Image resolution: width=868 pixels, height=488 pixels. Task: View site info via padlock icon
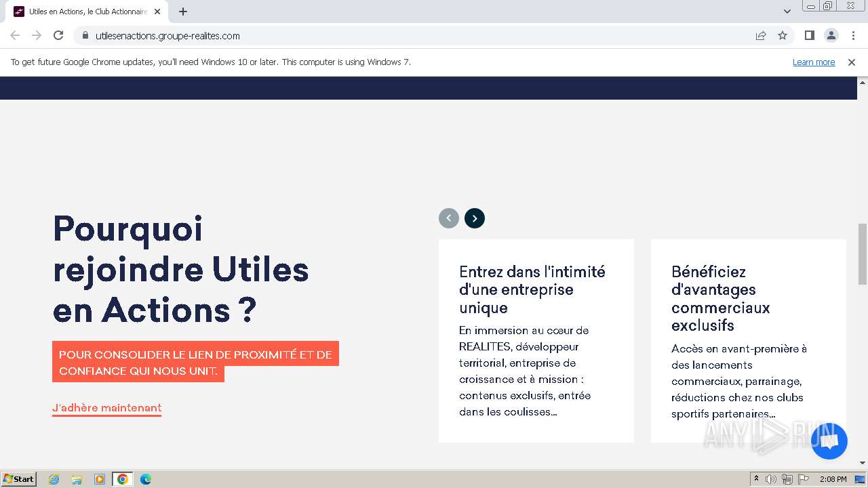click(x=85, y=35)
